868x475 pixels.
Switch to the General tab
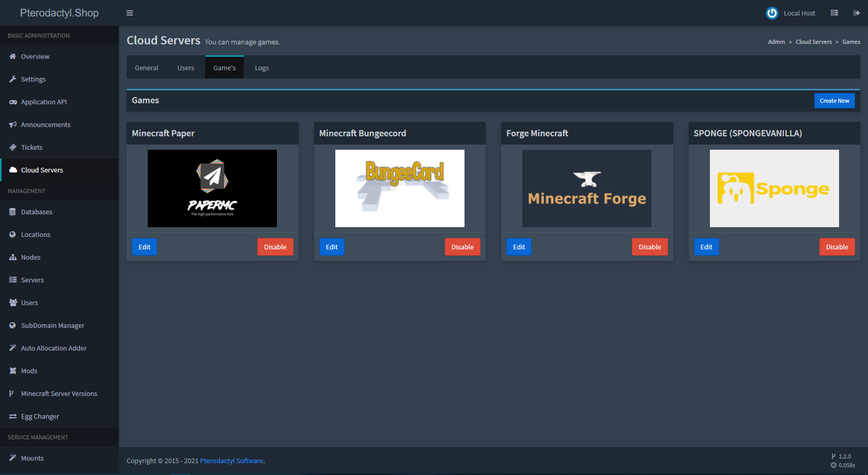(x=146, y=68)
